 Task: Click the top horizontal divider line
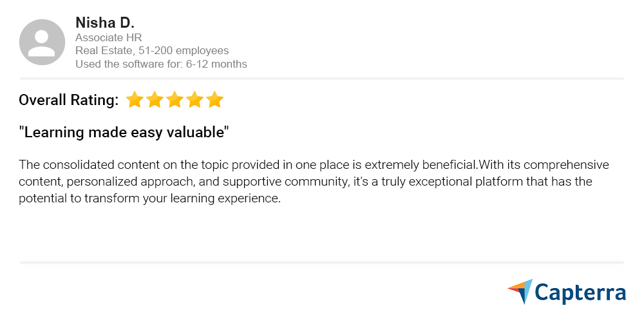(322, 79)
